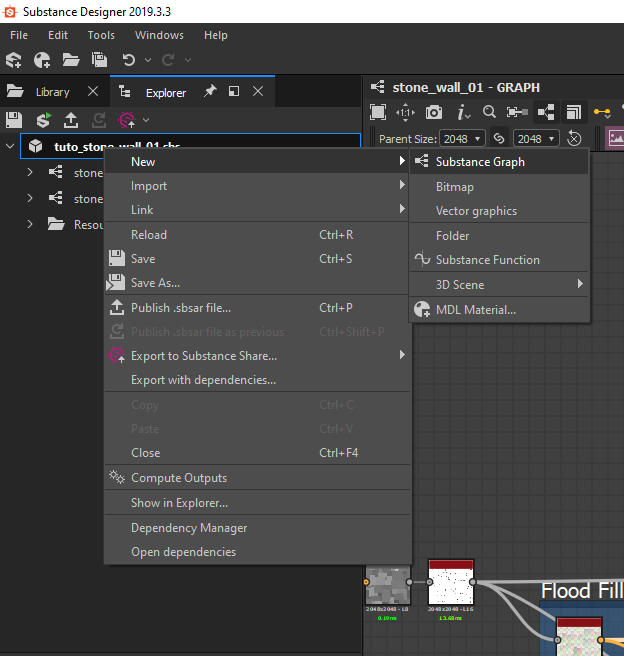Select Substance Function in the New submenu
Image resolution: width=624 pixels, height=656 pixels.
tap(499, 260)
